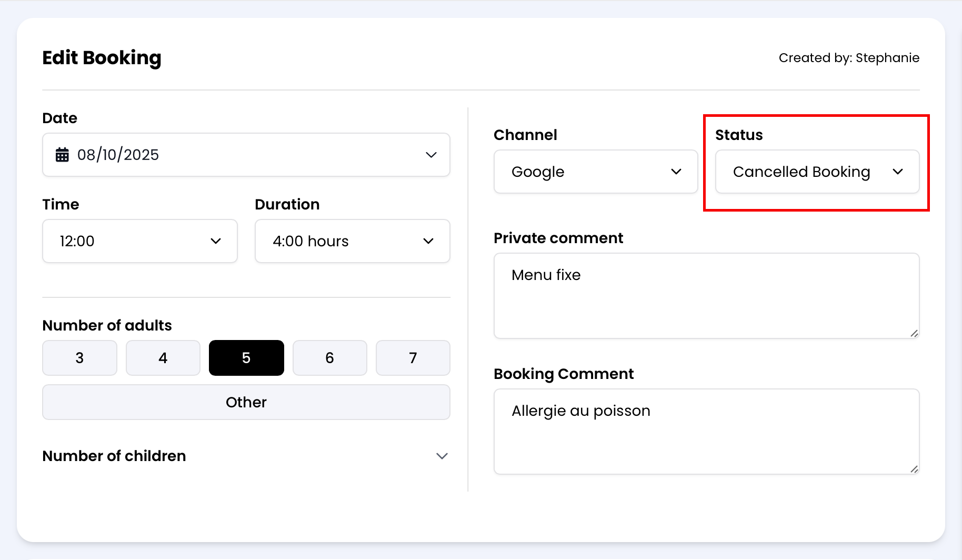The image size is (962, 560).
Task: Click the Channel dropdown chevron arrow
Action: click(x=676, y=172)
